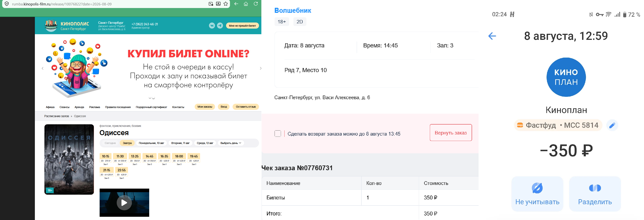Tap the Киноплан merchant logo
Image resolution: width=644 pixels, height=220 pixels.
click(x=566, y=77)
